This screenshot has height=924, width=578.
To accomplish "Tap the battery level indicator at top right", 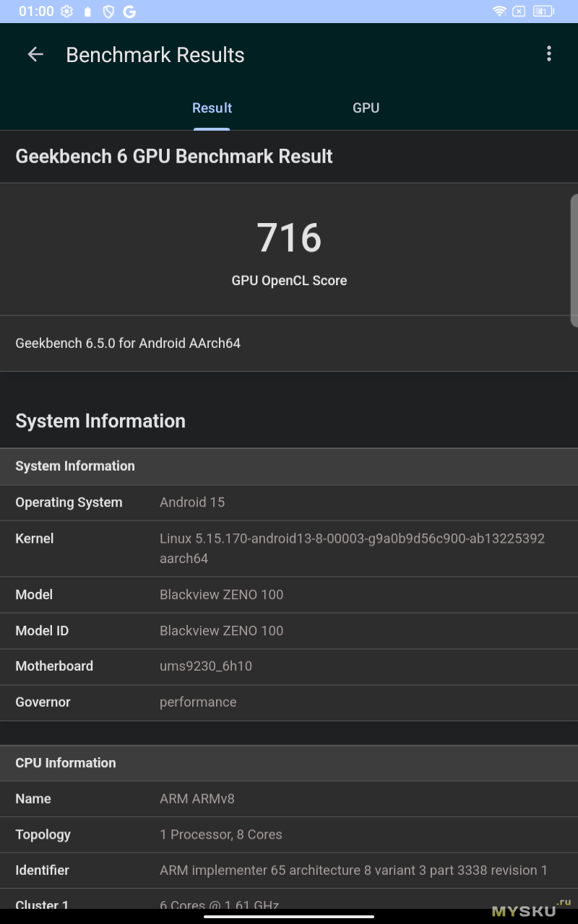I will (543, 12).
